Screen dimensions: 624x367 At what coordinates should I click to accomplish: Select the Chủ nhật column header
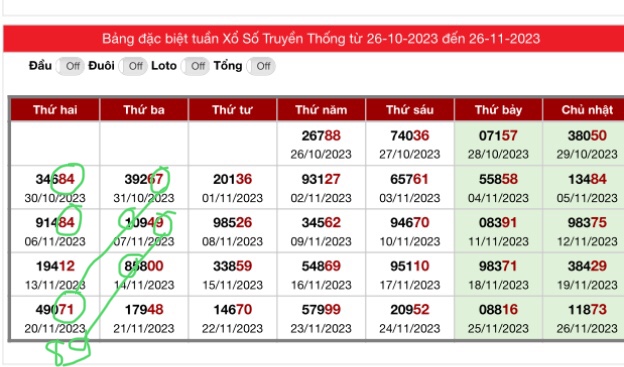[x=584, y=110]
